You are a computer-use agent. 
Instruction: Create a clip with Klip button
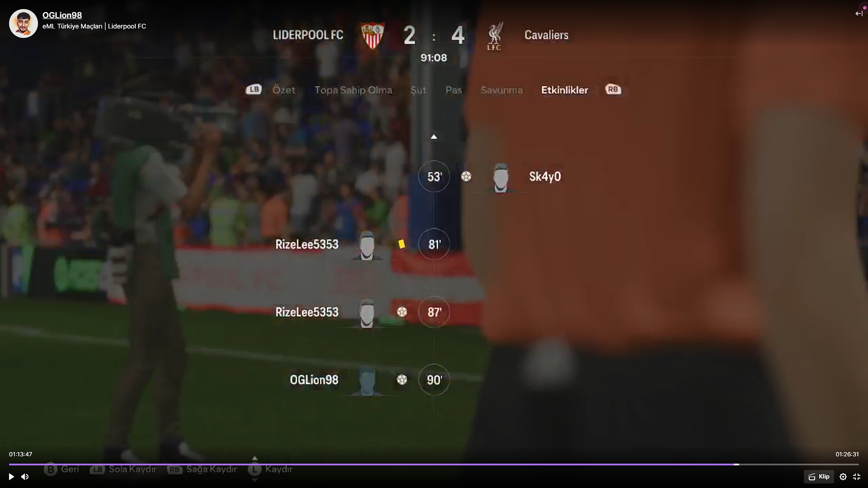point(819,477)
